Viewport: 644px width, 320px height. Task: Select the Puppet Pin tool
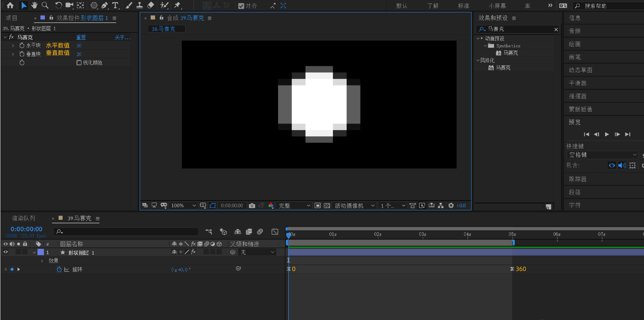[177, 5]
